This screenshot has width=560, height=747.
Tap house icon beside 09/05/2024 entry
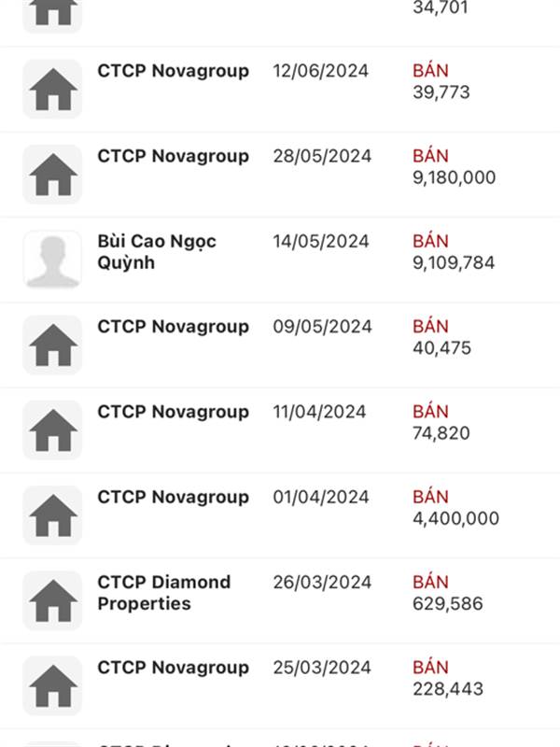pyautogui.click(x=52, y=345)
